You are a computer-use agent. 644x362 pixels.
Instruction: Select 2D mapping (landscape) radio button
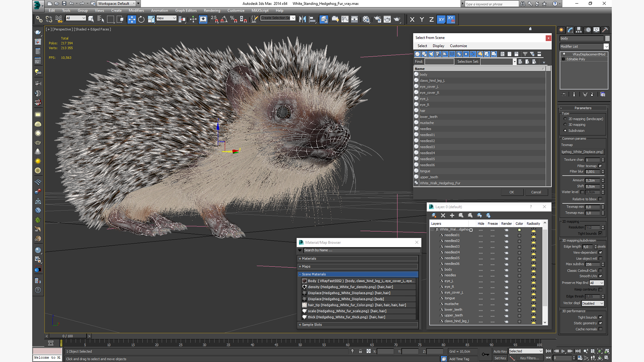coord(565,119)
